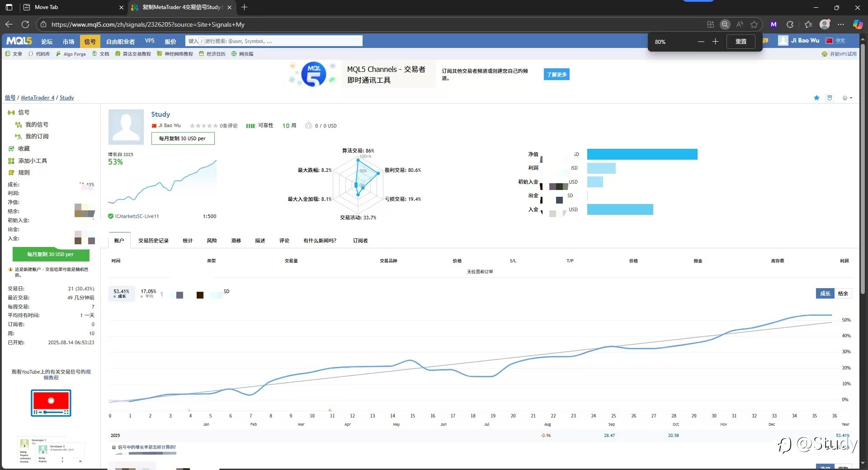The width and height of the screenshot is (868, 470).
Task: Open 我的信号 in the sidebar
Action: pos(37,124)
